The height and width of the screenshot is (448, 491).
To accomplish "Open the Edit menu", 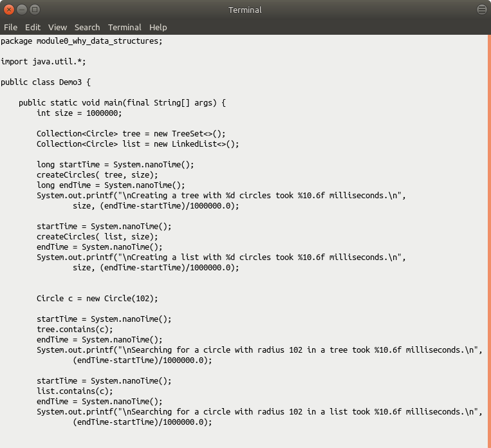I will pyautogui.click(x=33, y=27).
